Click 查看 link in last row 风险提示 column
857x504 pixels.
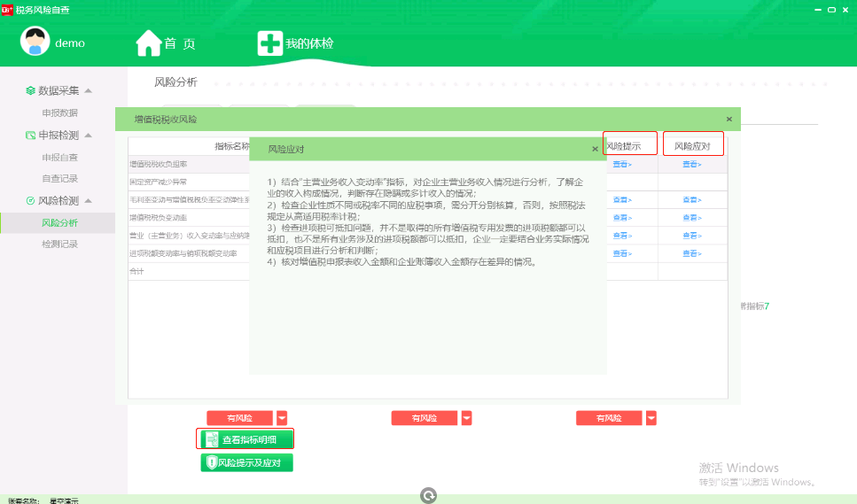click(622, 252)
